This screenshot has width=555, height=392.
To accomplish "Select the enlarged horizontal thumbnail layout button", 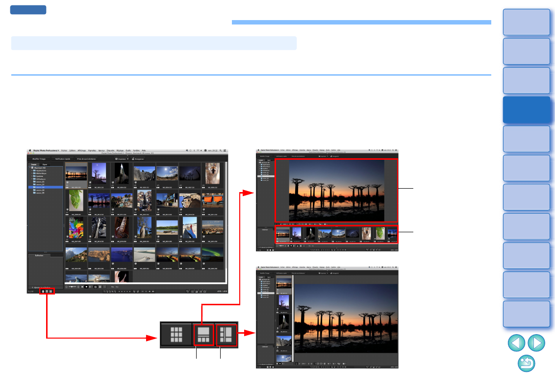I will click(x=203, y=335).
